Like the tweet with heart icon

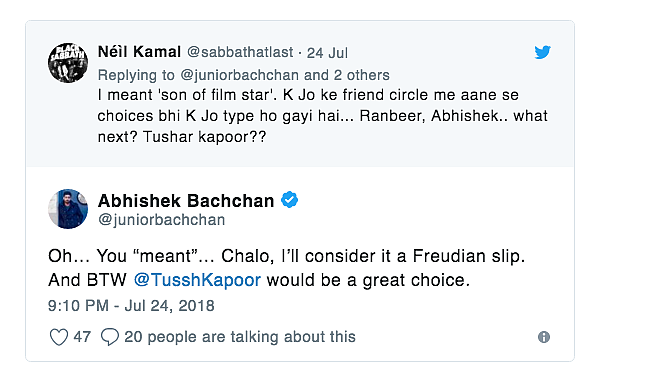[x=59, y=337]
